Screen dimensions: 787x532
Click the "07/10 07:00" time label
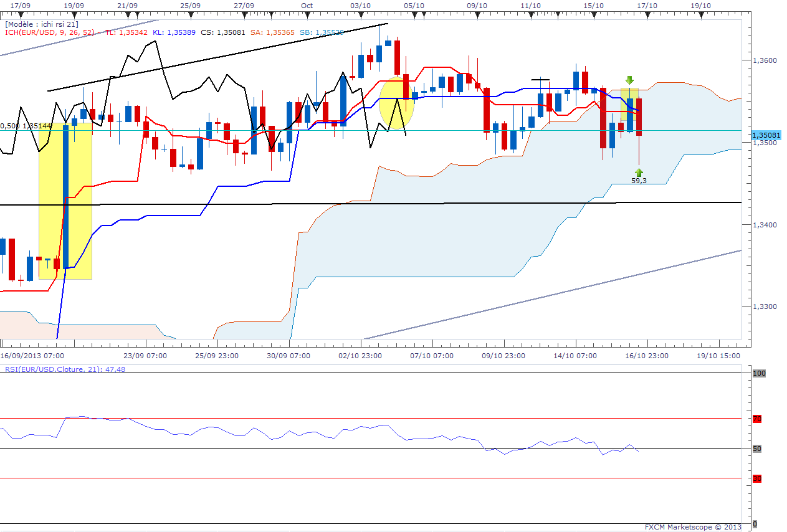click(431, 356)
